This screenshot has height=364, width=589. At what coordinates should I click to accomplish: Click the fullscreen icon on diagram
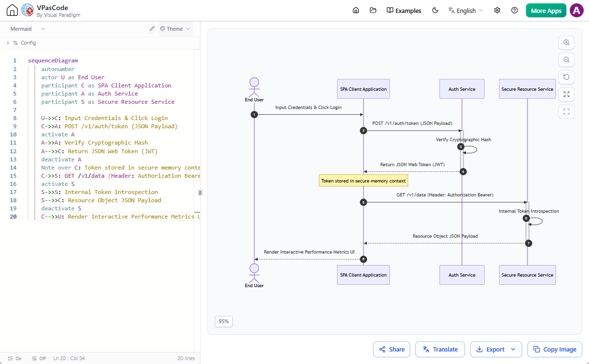point(566,111)
